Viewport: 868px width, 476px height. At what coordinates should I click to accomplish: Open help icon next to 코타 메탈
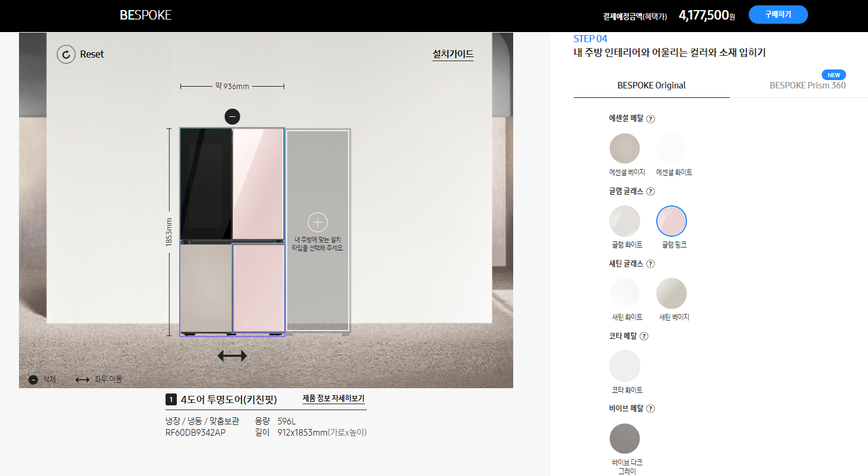pos(644,336)
